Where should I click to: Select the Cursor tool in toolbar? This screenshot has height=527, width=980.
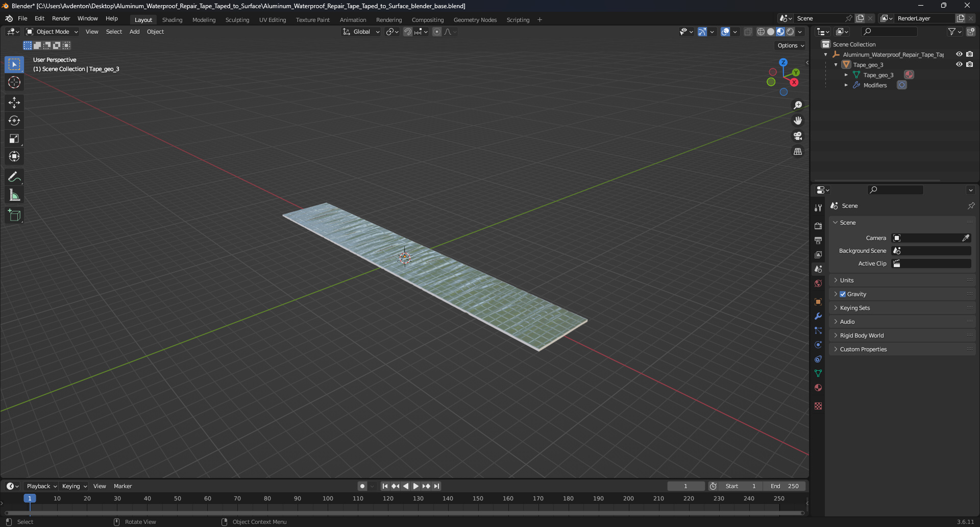14,82
